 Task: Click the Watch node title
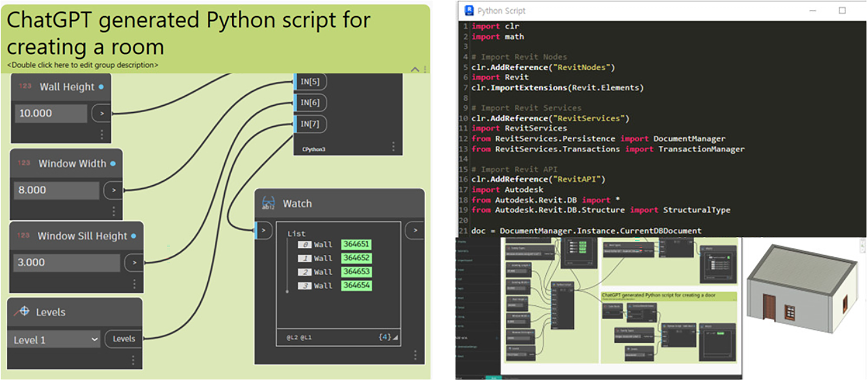[297, 204]
